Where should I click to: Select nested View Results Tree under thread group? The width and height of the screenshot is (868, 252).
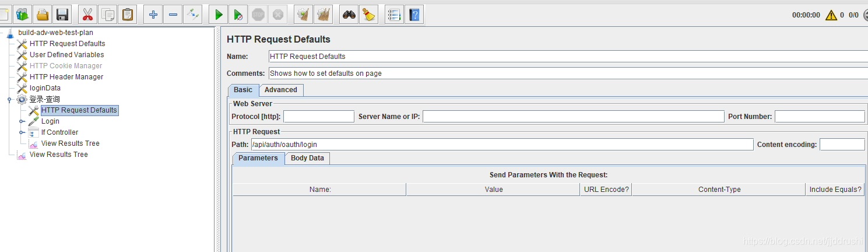point(71,143)
